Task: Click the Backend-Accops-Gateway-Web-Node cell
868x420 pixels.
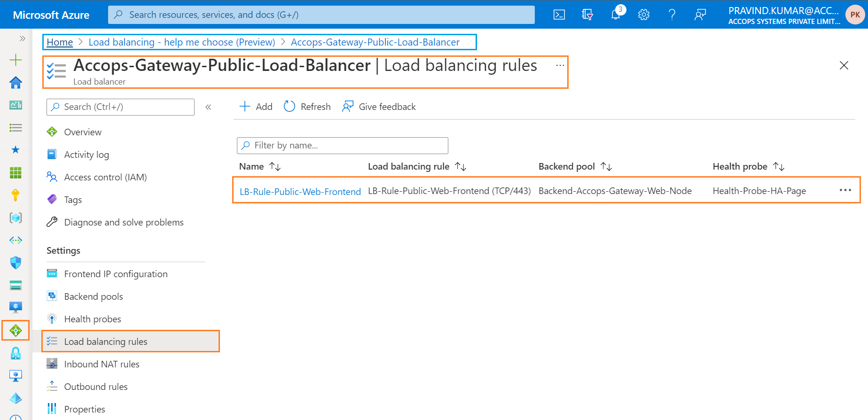Action: coord(615,191)
